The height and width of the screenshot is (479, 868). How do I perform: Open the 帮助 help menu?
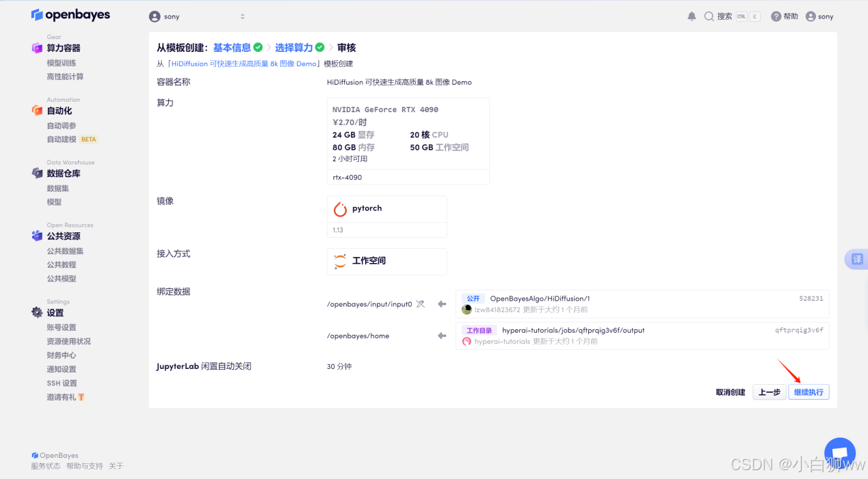point(784,16)
